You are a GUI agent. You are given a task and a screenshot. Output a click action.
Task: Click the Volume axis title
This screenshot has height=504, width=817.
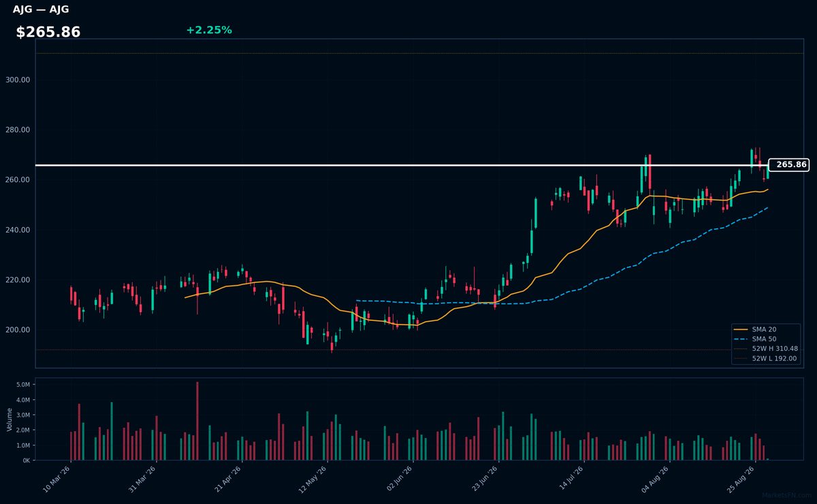[x=9, y=419]
